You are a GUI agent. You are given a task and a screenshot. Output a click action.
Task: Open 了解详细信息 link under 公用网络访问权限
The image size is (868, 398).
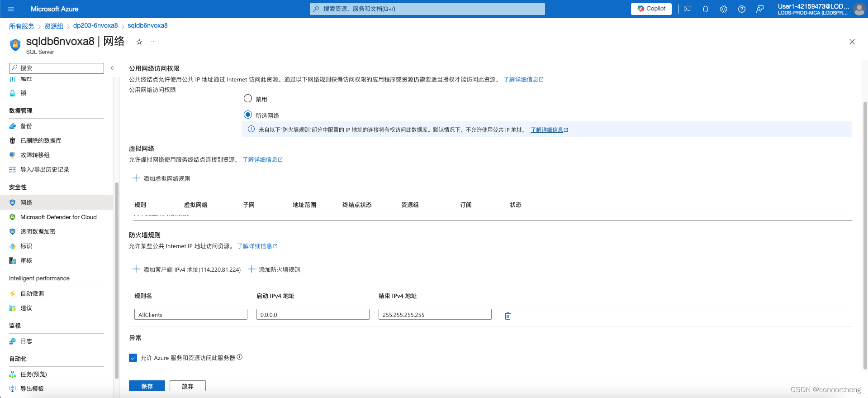pyautogui.click(x=523, y=79)
